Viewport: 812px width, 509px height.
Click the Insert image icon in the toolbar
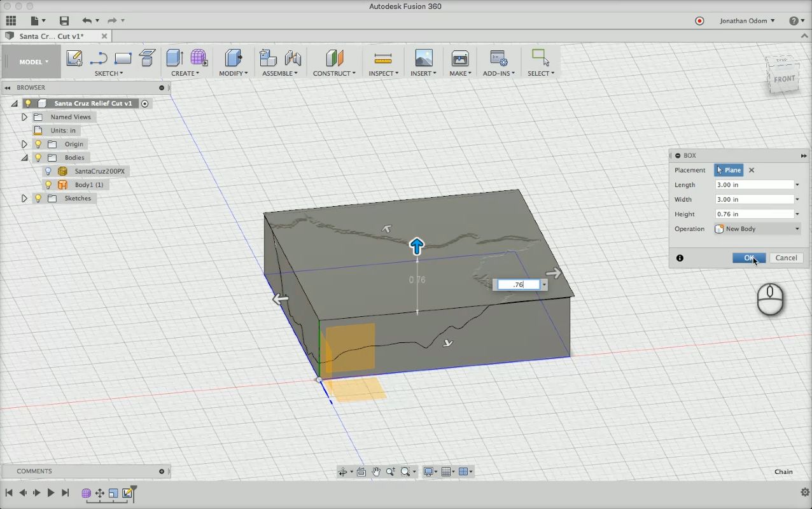coord(424,59)
